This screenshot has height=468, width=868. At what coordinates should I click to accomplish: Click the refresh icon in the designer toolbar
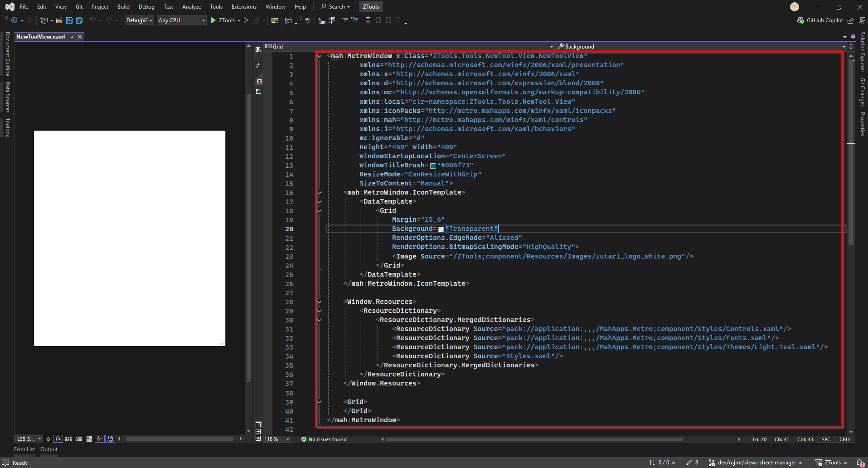tap(48, 439)
